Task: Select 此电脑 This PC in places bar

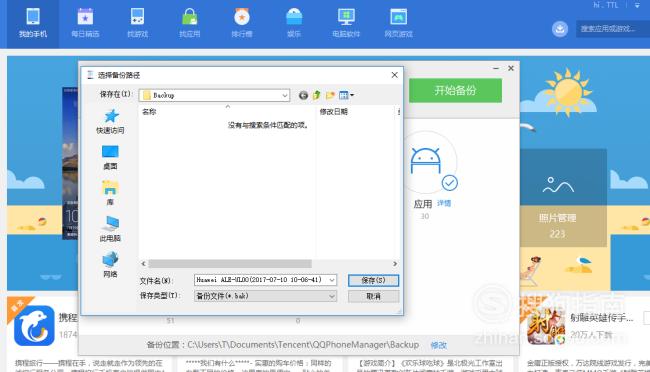Action: (x=110, y=229)
